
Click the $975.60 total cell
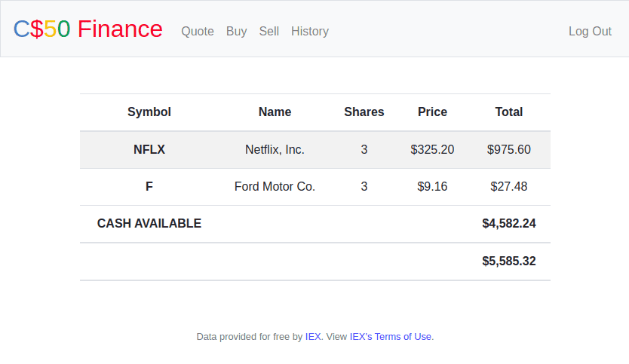[x=508, y=149]
